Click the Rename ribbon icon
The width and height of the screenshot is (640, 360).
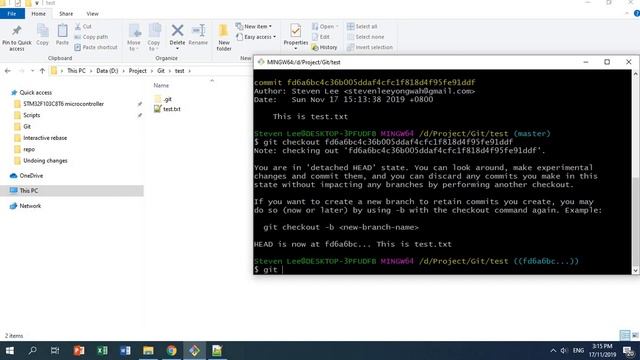(x=198, y=35)
